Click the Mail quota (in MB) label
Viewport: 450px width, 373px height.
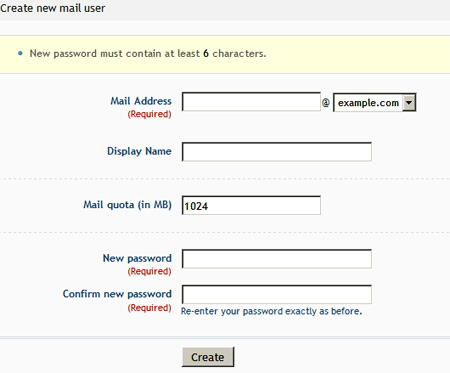[127, 204]
